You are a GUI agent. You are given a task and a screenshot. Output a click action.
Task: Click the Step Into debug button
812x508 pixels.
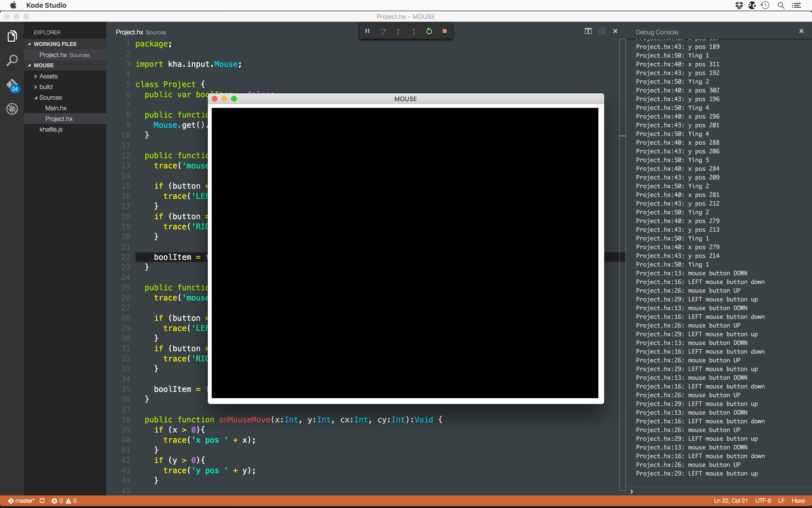tap(398, 31)
